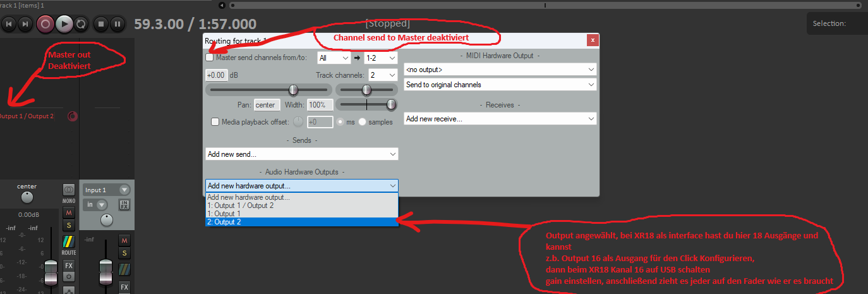Image resolution: width=868 pixels, height=294 pixels.
Task: Open the 'in' record mode dropdown
Action: tap(95, 205)
